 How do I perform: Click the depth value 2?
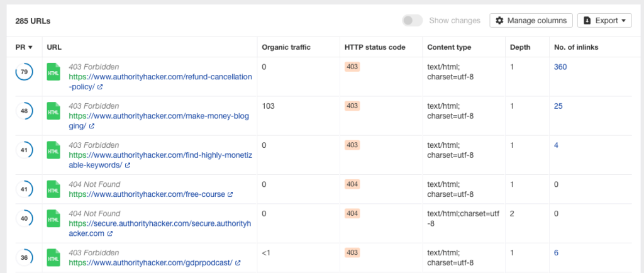512,213
